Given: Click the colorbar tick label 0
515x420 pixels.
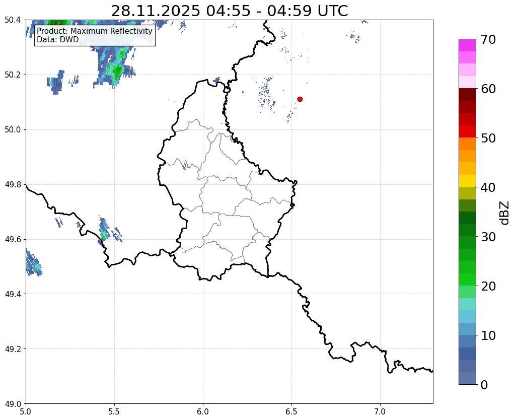Looking at the screenshot, I should [484, 385].
